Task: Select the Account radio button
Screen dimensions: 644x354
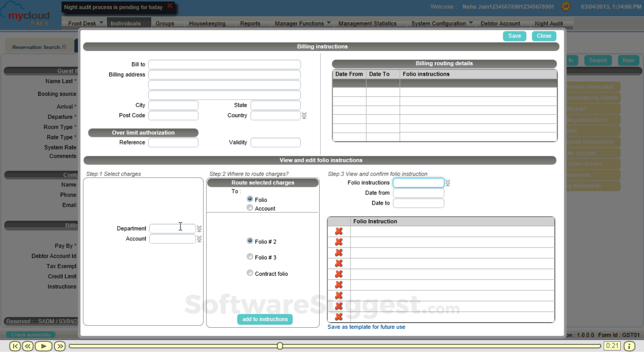Action: 250,208
